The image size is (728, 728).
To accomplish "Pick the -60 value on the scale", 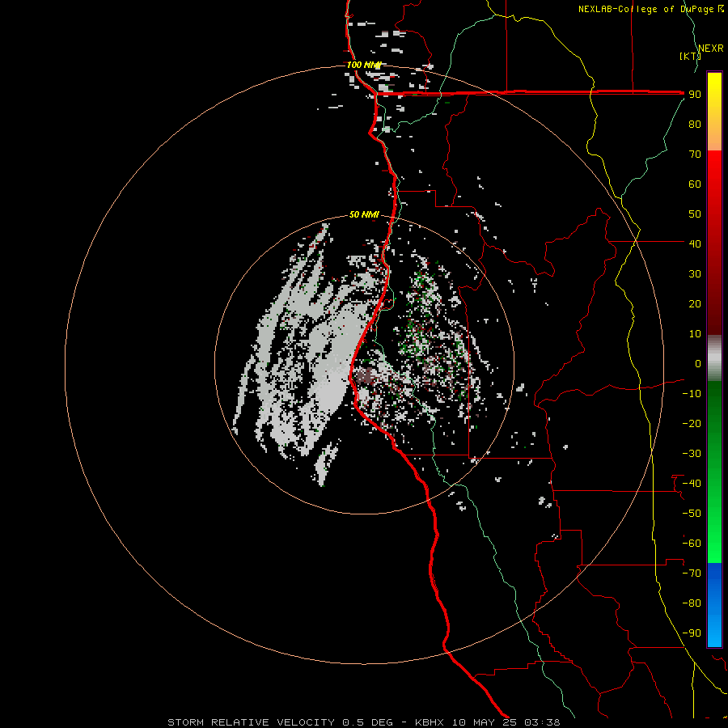I will (692, 544).
